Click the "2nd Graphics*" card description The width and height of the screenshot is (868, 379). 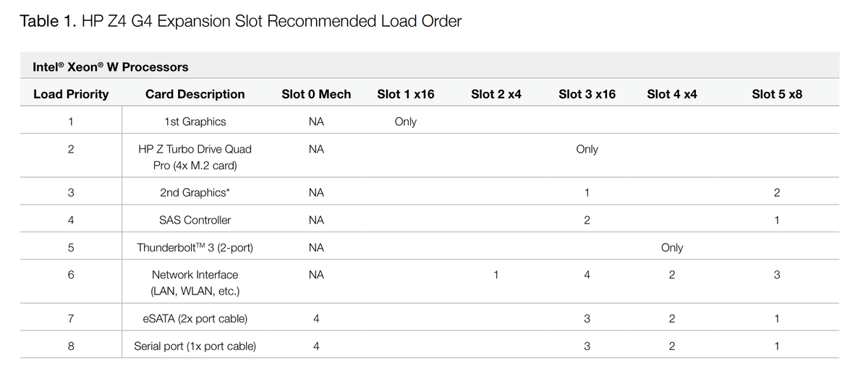(x=195, y=192)
